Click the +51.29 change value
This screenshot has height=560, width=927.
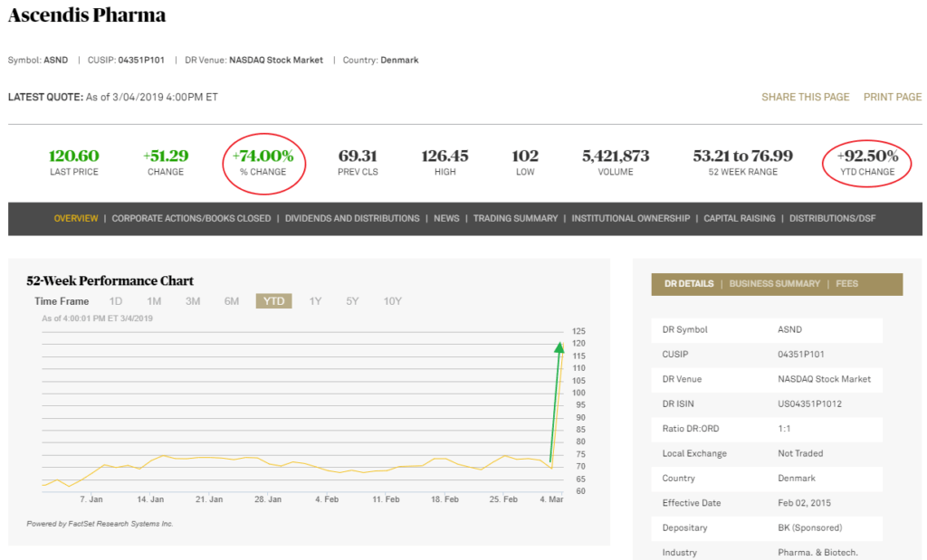tap(166, 156)
